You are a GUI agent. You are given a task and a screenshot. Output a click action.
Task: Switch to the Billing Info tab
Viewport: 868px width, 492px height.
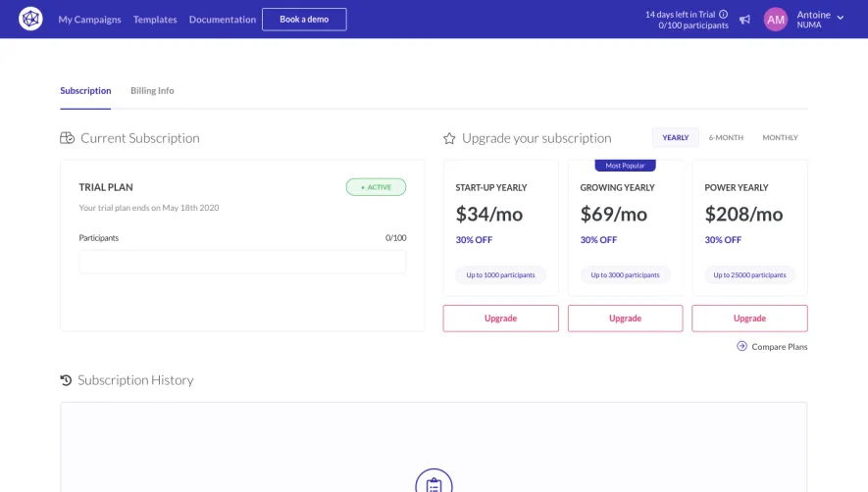(x=152, y=91)
